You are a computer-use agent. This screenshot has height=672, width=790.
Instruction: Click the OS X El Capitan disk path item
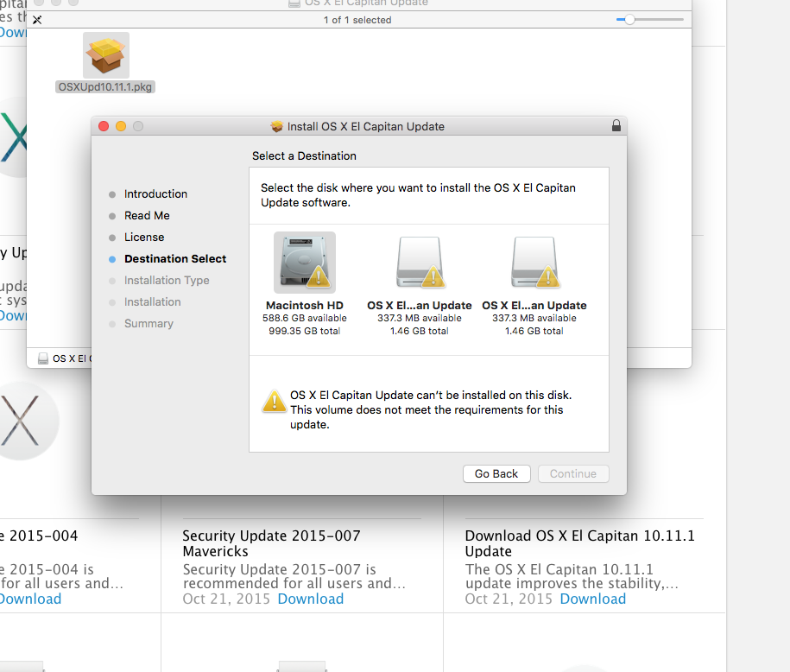tap(65, 358)
